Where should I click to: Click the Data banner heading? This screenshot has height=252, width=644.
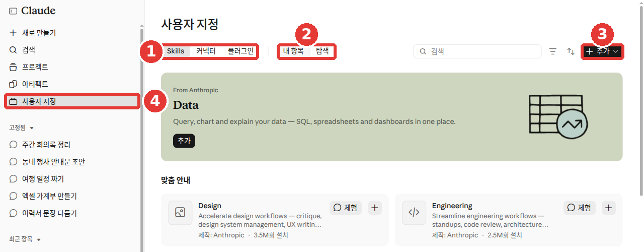[x=186, y=105]
